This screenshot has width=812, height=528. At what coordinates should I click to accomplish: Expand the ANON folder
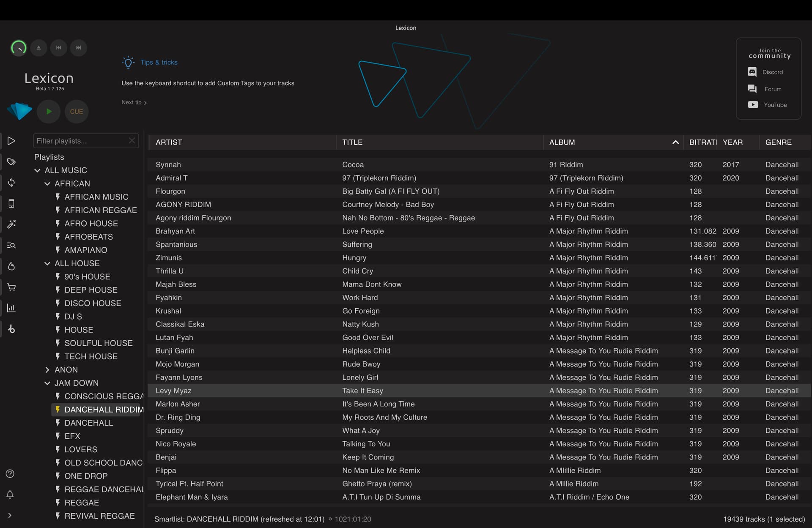[47, 370]
